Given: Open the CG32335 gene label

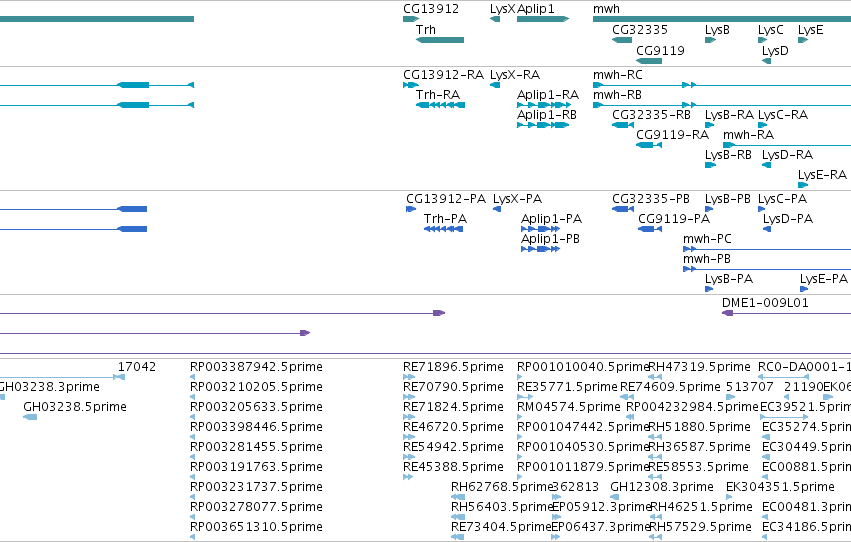Looking at the screenshot, I should click(640, 29).
